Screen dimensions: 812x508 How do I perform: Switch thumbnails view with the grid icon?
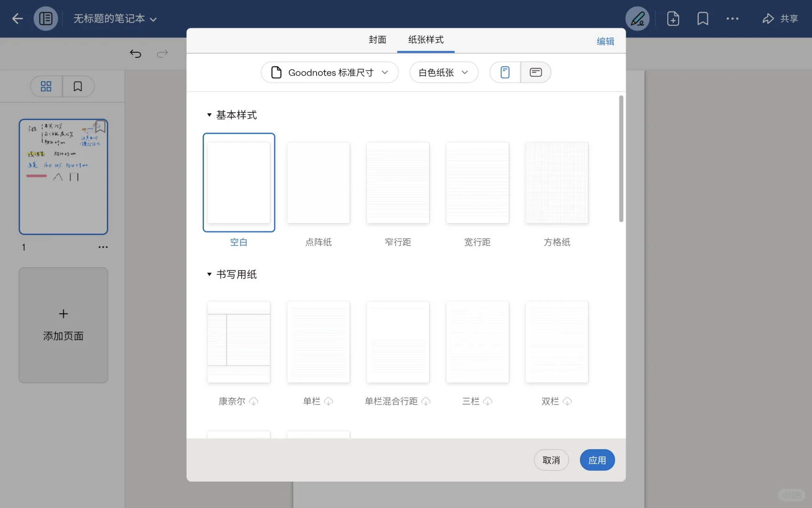46,86
